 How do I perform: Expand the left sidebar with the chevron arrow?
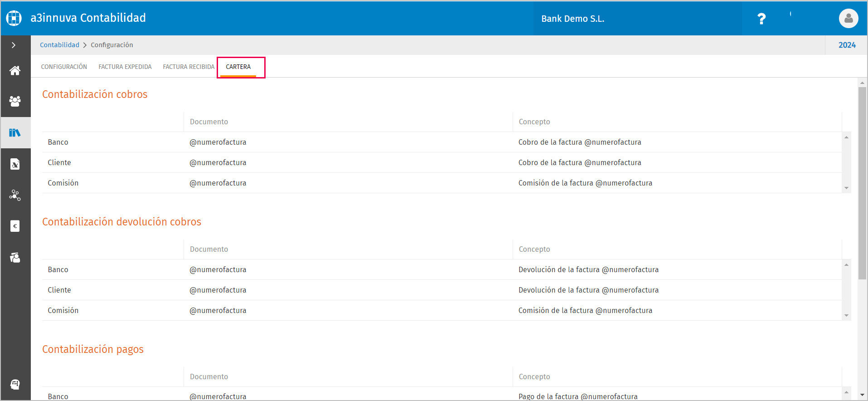(14, 45)
